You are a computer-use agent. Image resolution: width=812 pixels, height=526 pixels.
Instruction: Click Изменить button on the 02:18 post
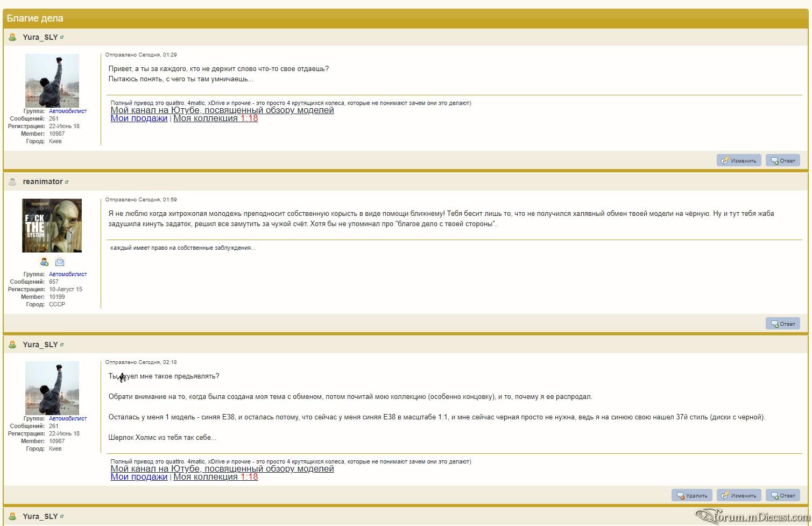tap(739, 495)
